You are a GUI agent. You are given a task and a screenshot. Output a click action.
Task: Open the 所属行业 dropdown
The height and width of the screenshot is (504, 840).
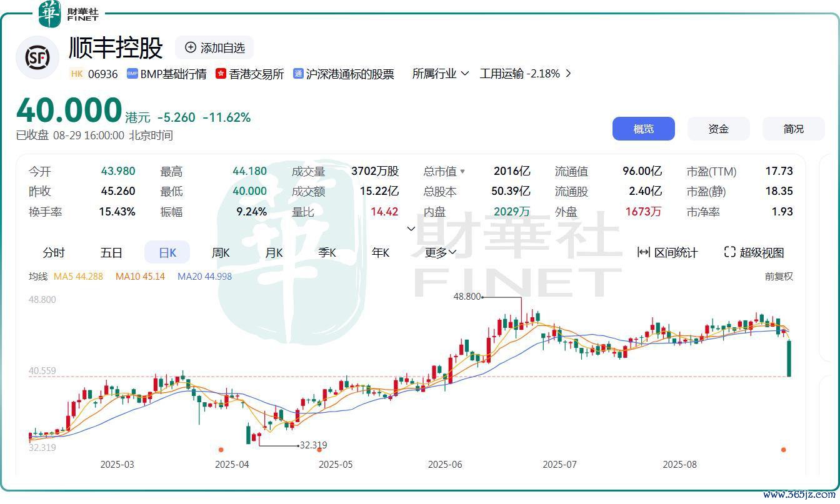click(441, 74)
